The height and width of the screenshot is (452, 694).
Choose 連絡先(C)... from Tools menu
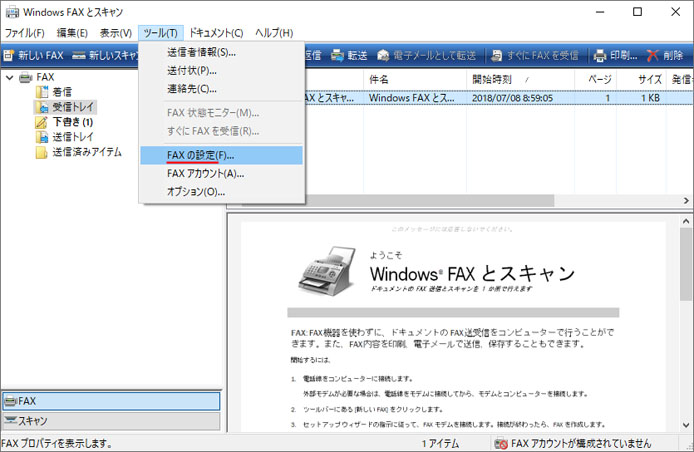point(221,89)
